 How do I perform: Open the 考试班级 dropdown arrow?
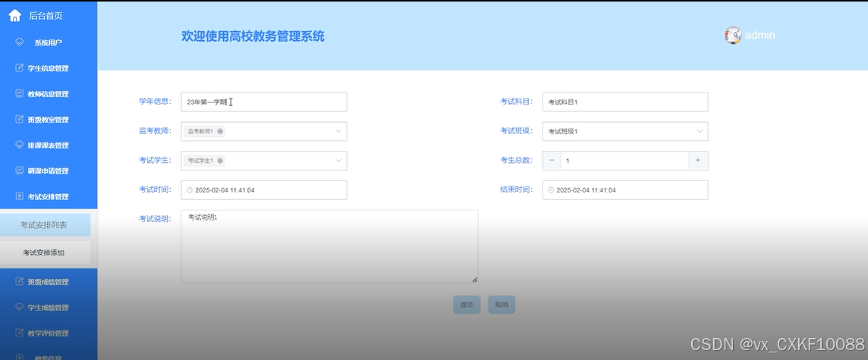[699, 131]
